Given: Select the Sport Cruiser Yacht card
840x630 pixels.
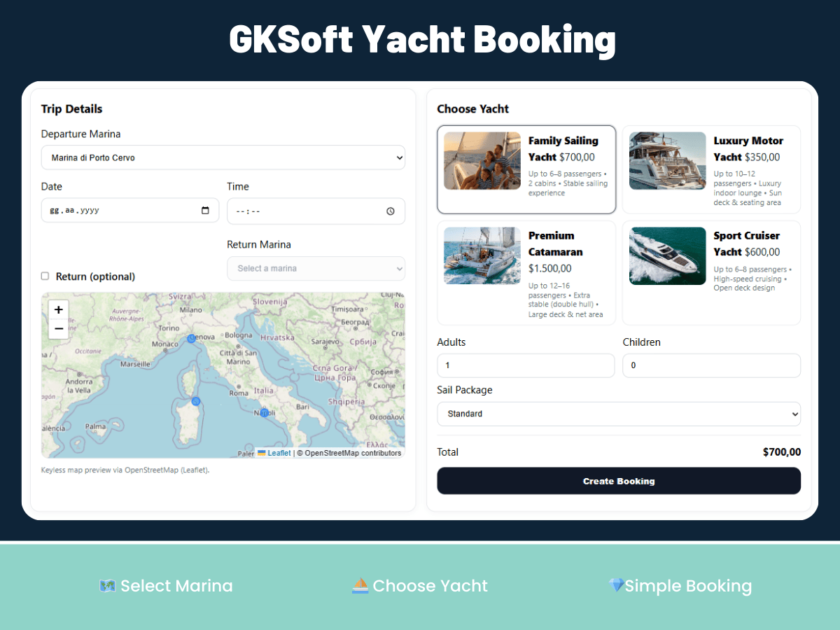Looking at the screenshot, I should point(711,273).
